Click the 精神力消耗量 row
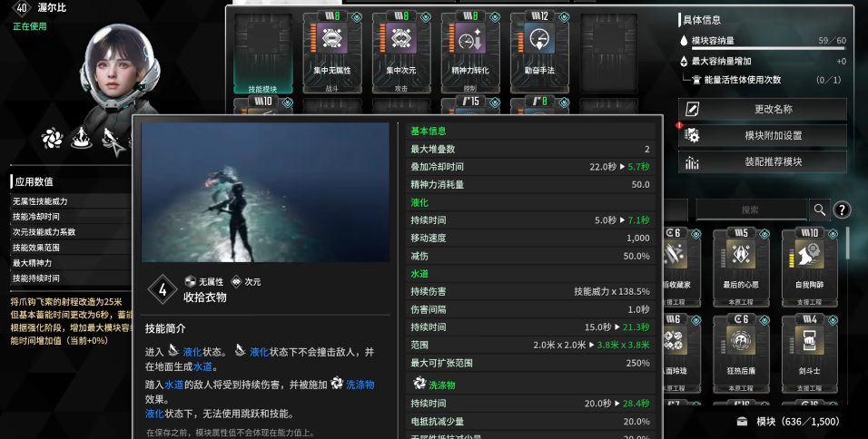 (x=530, y=184)
